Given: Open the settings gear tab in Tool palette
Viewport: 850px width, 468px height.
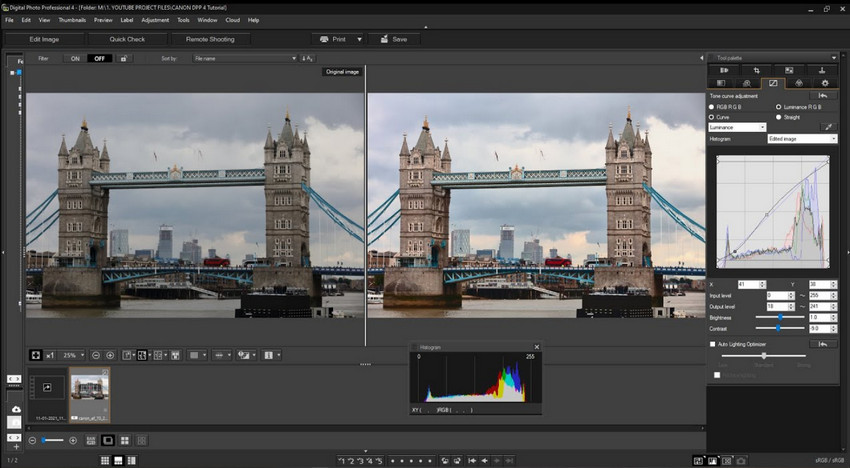Looking at the screenshot, I should [825, 84].
